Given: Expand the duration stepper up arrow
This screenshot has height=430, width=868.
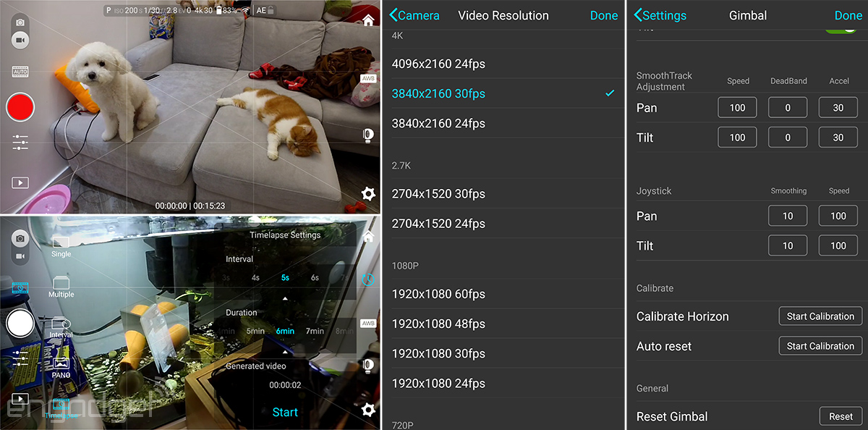Looking at the screenshot, I should [285, 298].
